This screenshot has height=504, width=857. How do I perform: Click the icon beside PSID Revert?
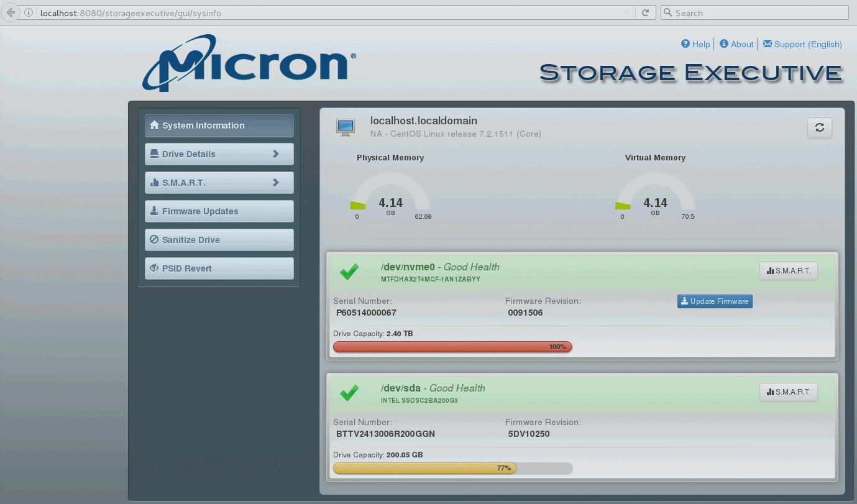[155, 268]
